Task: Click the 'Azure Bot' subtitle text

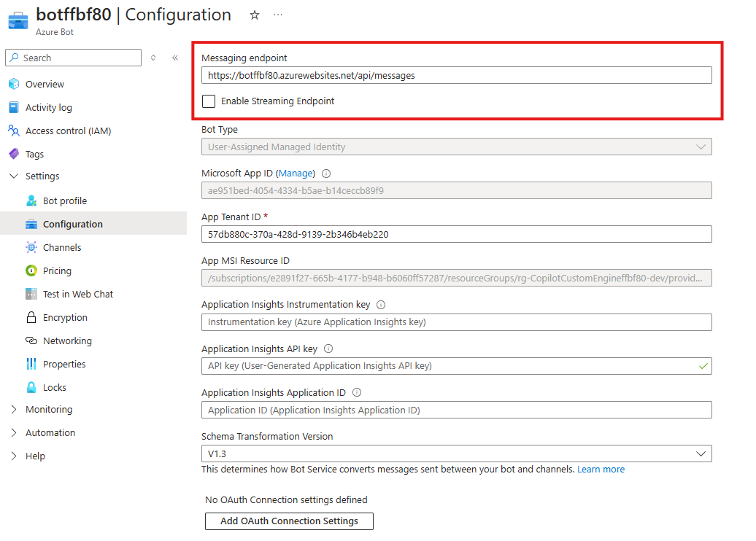Action: pos(55,32)
